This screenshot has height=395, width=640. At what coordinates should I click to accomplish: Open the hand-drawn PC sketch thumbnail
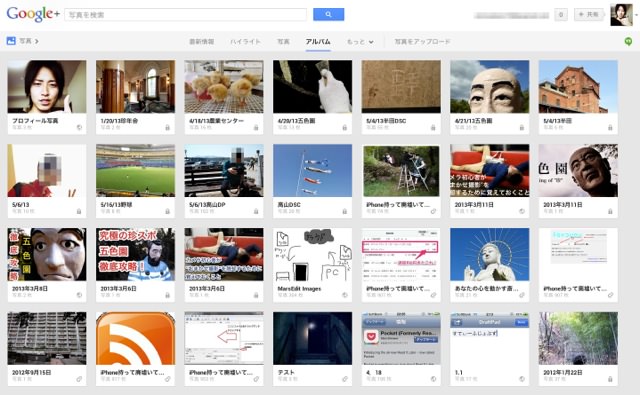(x=312, y=254)
